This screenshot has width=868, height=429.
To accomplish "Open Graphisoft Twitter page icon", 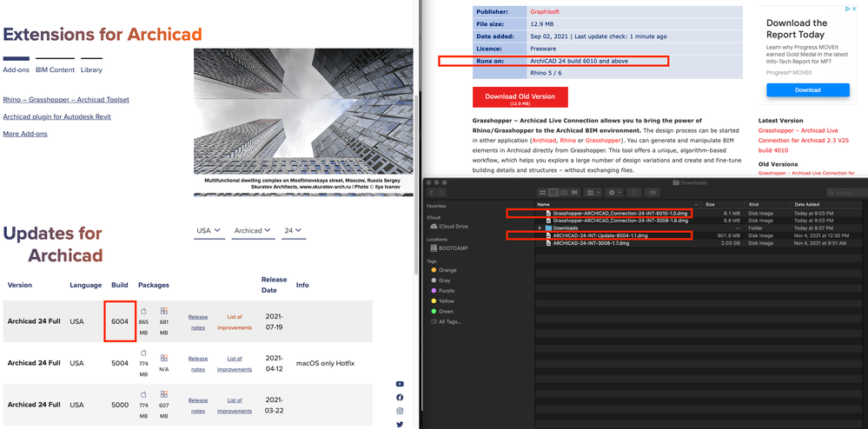I will (400, 425).
